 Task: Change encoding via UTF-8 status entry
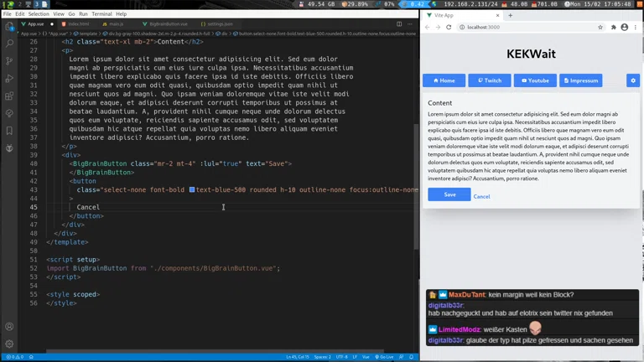tap(342, 357)
